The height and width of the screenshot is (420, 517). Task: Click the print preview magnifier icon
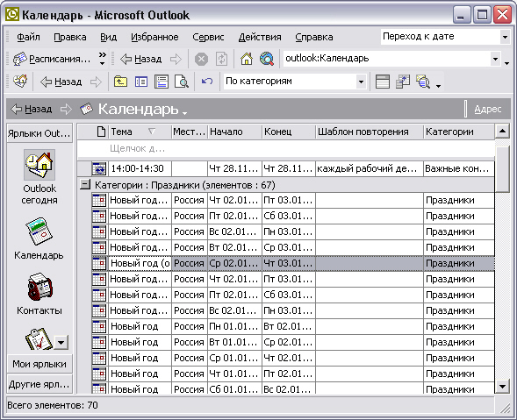click(182, 82)
